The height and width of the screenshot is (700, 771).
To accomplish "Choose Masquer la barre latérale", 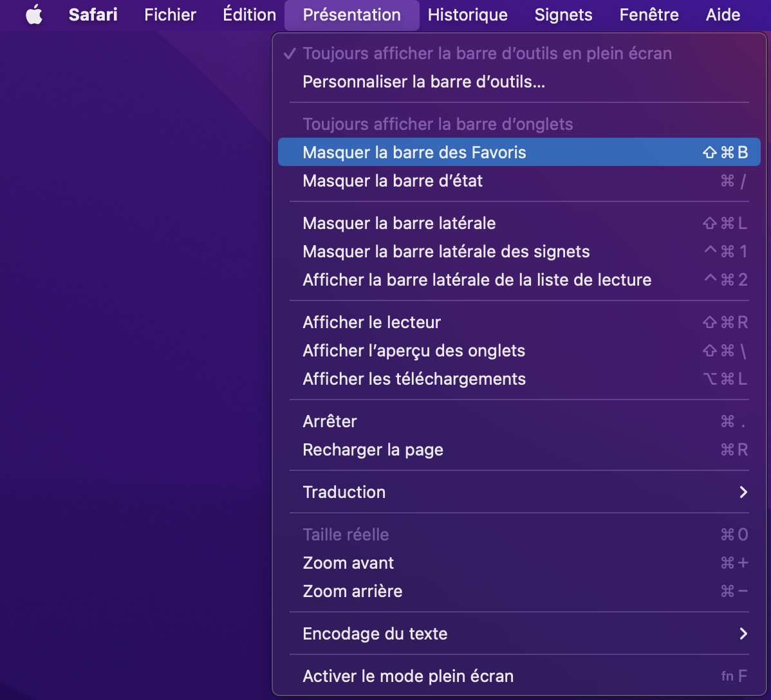I will (x=519, y=223).
